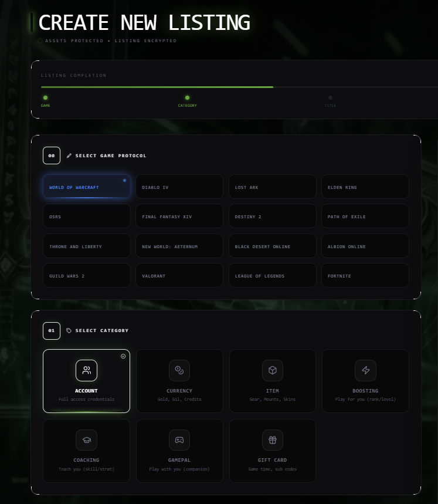Click 'Full access credentials' description

(x=86, y=399)
